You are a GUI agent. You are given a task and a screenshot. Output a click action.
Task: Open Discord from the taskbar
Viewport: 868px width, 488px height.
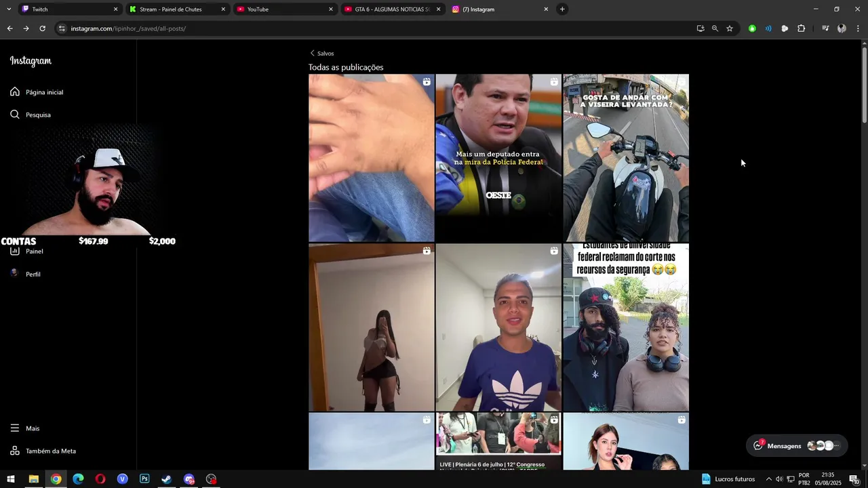189,479
